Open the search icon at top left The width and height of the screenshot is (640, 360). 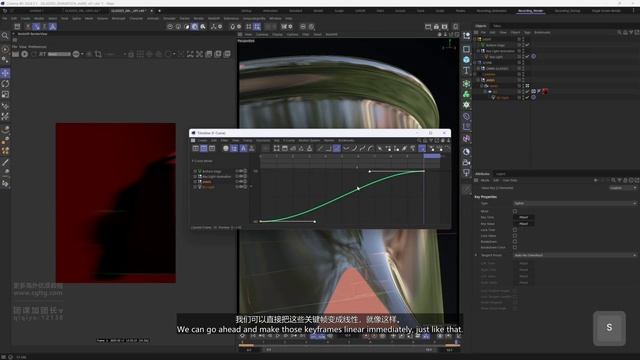pos(5,36)
